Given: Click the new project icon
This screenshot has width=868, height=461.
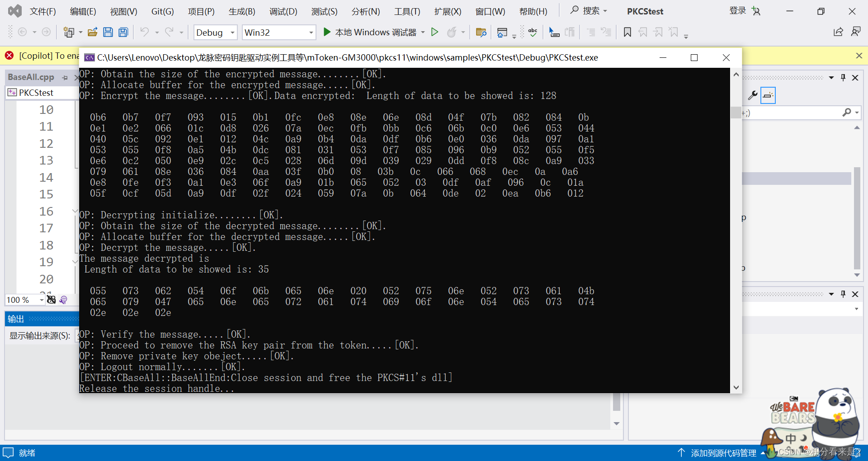Looking at the screenshot, I should click(x=69, y=32).
